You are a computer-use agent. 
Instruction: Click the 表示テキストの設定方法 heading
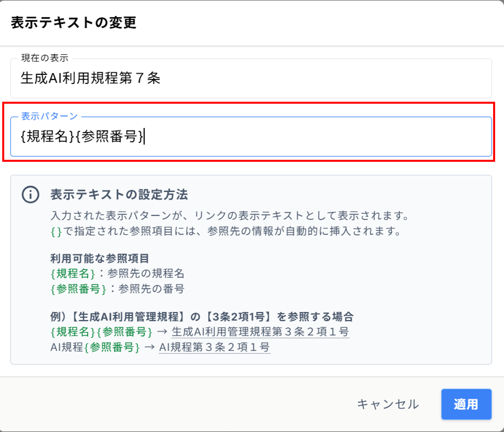coord(119,195)
